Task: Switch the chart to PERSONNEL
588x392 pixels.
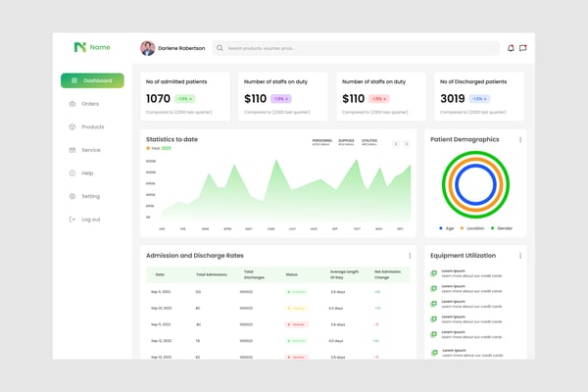Action: pyautogui.click(x=322, y=142)
